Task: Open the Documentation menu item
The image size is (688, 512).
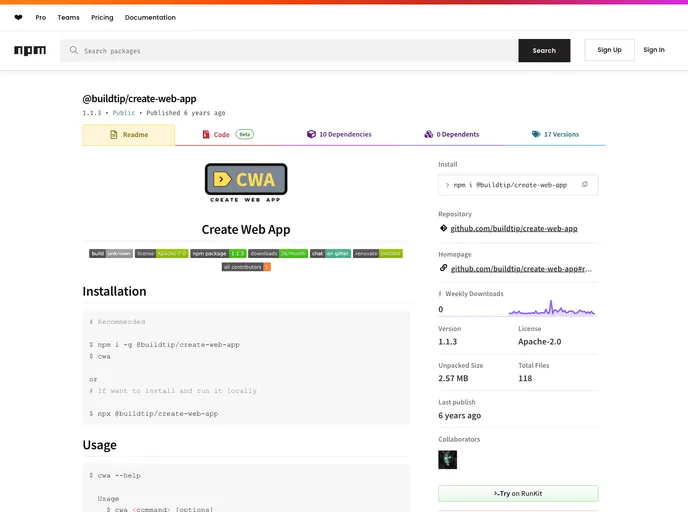Action: point(150,18)
